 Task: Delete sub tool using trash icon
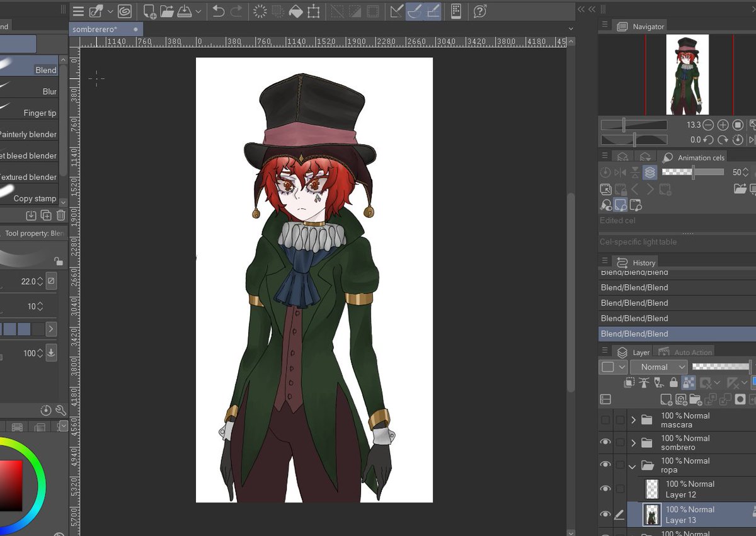pyautogui.click(x=61, y=215)
